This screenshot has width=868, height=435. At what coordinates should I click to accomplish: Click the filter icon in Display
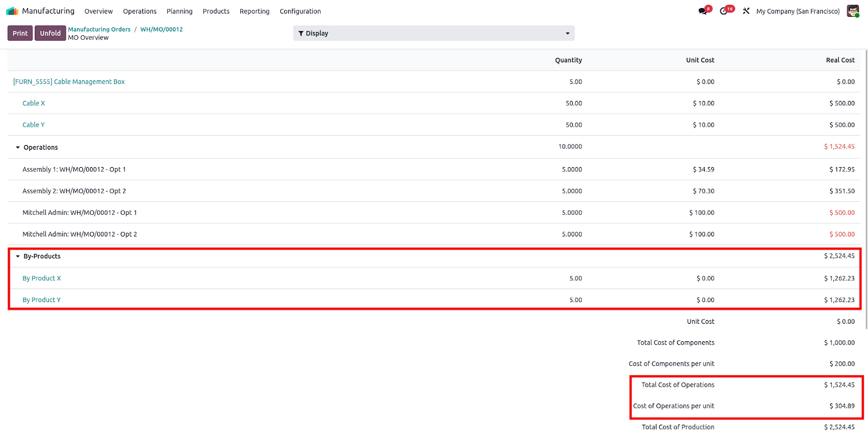[301, 34]
